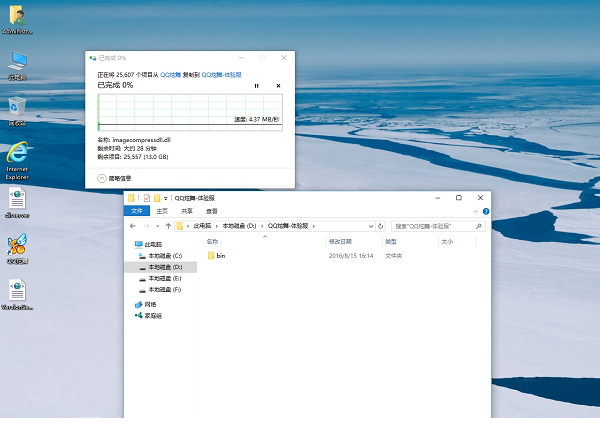The width and height of the screenshot is (600, 434).
Task: Open the address bar history dropdown
Action: point(371,226)
